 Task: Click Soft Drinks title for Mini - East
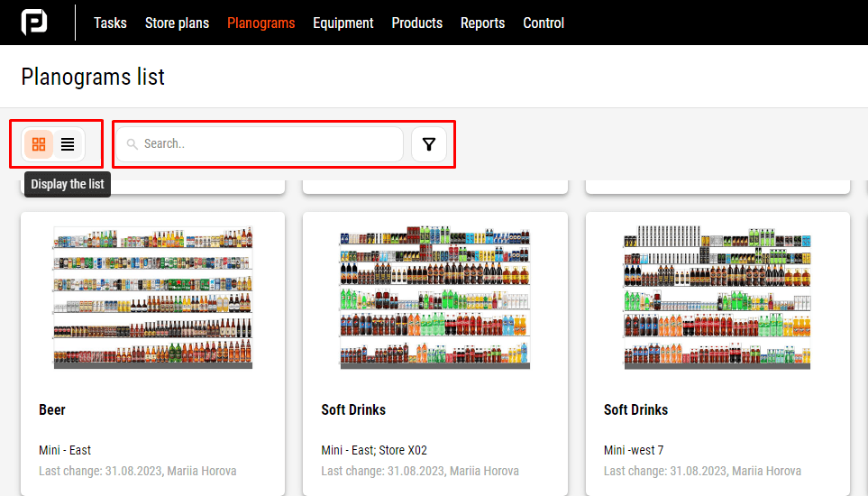point(353,409)
